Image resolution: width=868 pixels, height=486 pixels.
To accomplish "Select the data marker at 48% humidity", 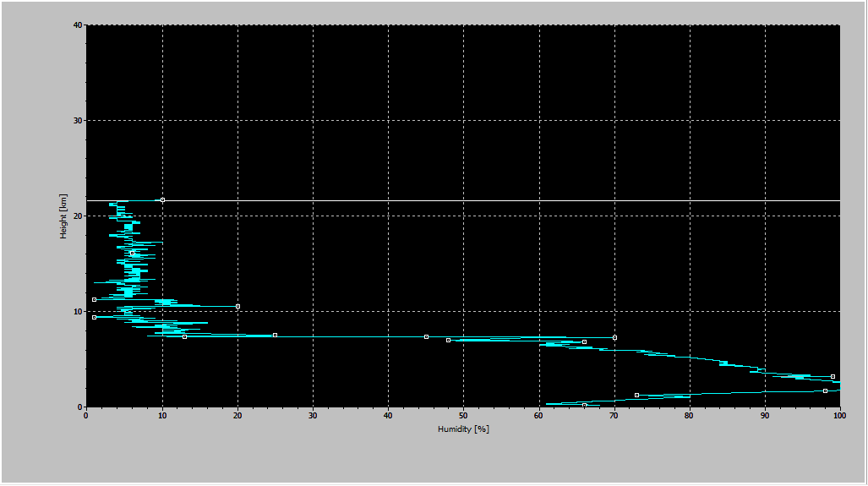I will (x=448, y=340).
